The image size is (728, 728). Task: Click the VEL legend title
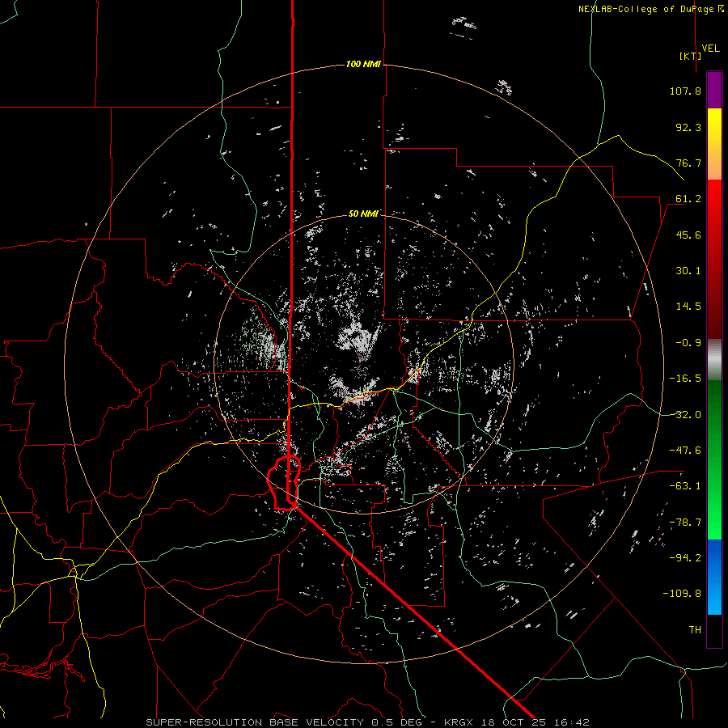(710, 49)
